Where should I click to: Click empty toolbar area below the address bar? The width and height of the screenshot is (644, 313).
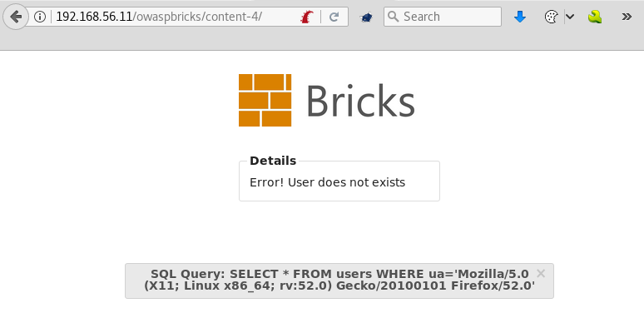(322, 41)
